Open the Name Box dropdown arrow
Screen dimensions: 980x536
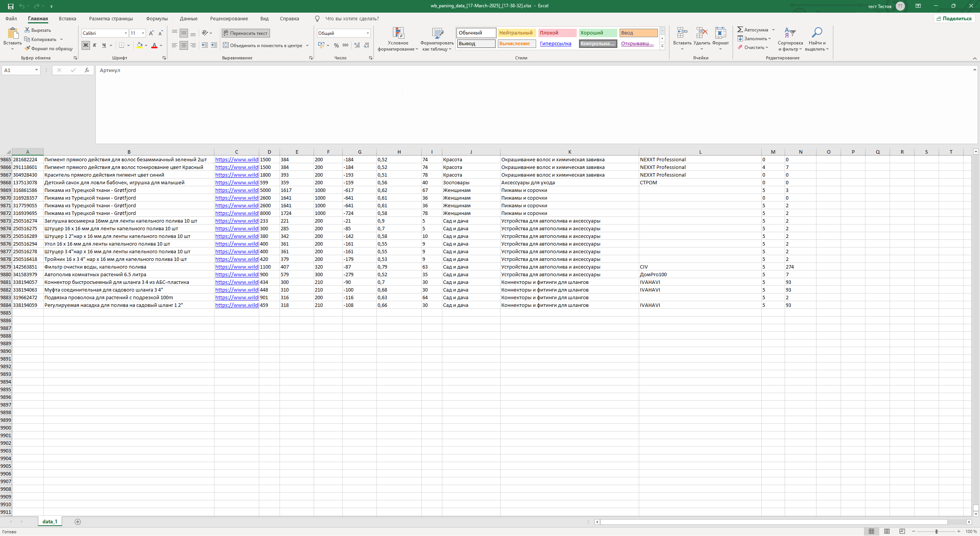36,70
